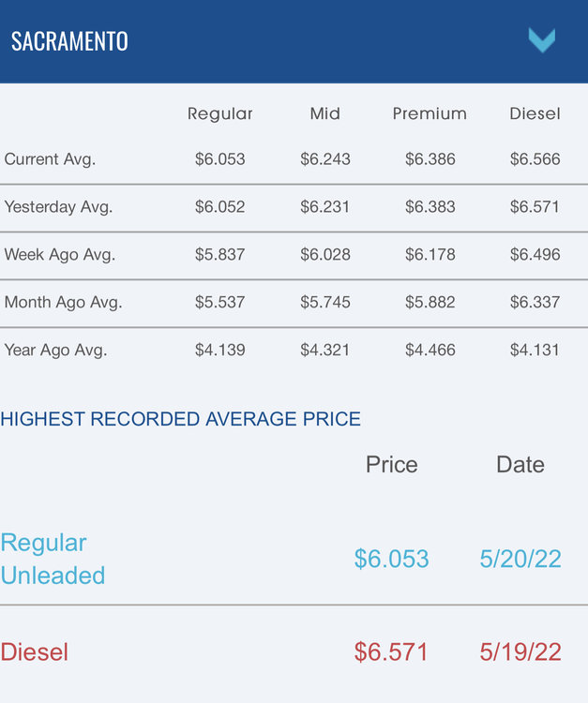Click the 5/20/22 record date
Screen dimensions: 588x703
click(x=520, y=560)
